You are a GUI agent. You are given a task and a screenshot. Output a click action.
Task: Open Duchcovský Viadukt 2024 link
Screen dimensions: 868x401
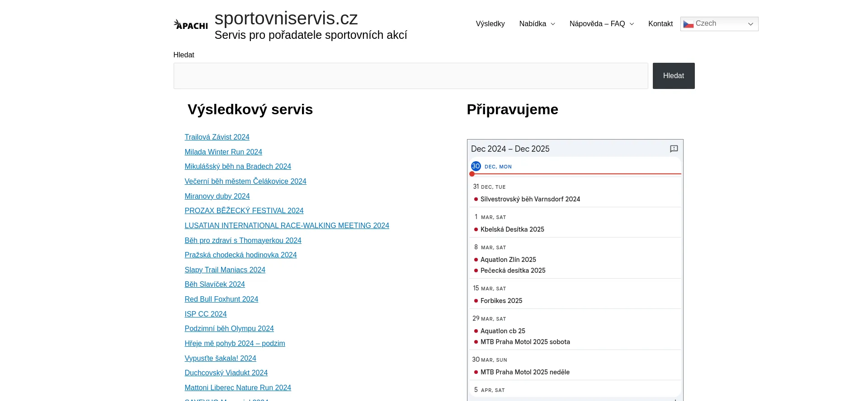point(226,373)
